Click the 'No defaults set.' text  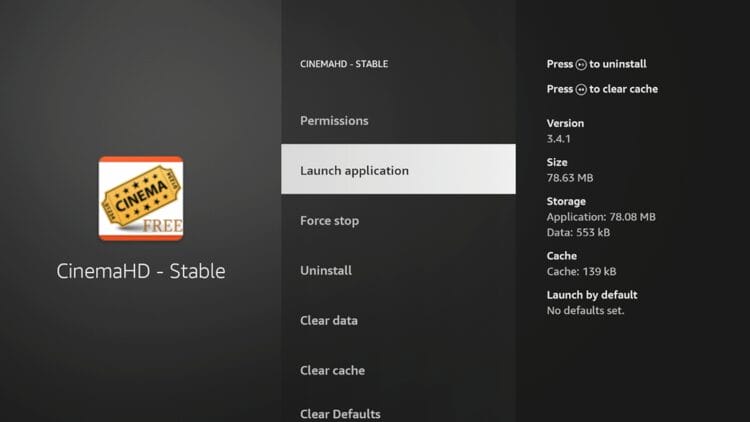pos(585,310)
